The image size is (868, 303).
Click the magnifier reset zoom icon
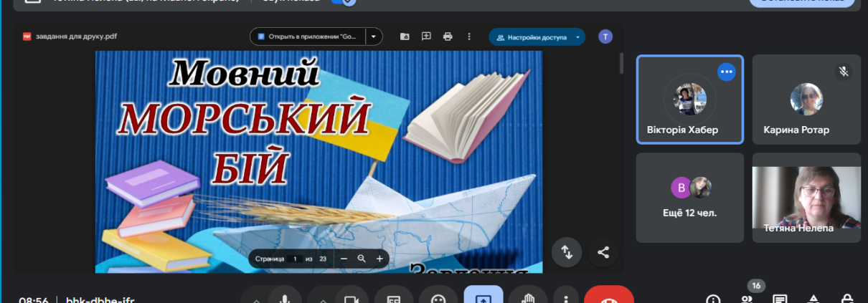(x=362, y=259)
